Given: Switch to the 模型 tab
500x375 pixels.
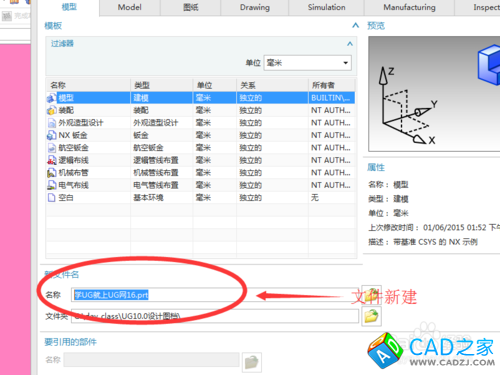Looking at the screenshot, I should (x=69, y=7).
